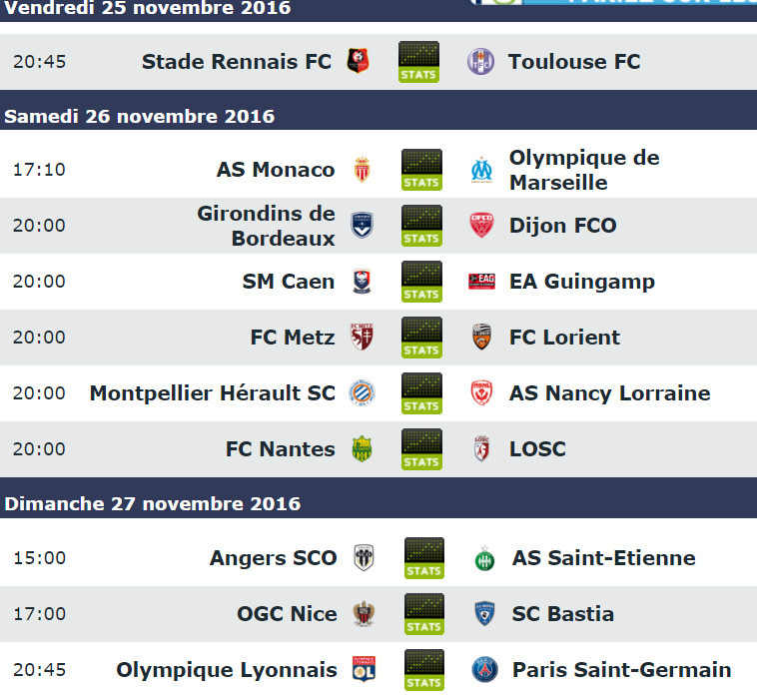
Task: Click the Montpellier Hérault SC round logo
Action: click(x=363, y=393)
